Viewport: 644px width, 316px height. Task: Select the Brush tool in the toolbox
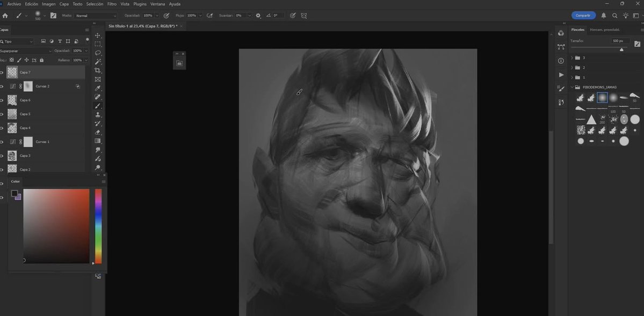pyautogui.click(x=98, y=106)
